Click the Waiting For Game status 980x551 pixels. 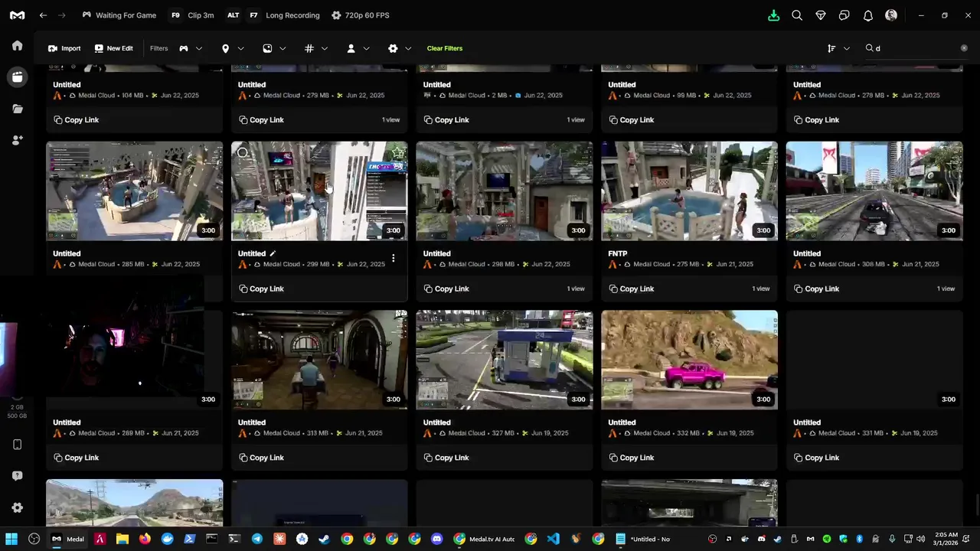pyautogui.click(x=119, y=15)
